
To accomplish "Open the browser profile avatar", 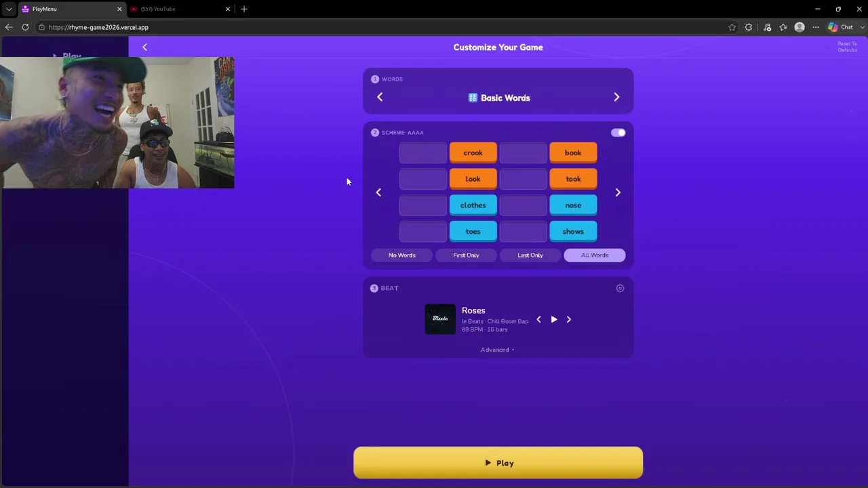I will [x=800, y=27].
